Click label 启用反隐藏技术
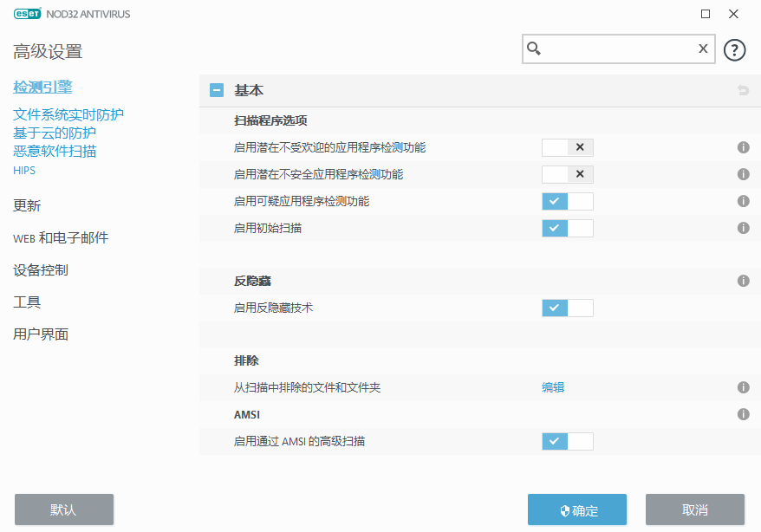The height and width of the screenshot is (532, 761). (x=273, y=308)
